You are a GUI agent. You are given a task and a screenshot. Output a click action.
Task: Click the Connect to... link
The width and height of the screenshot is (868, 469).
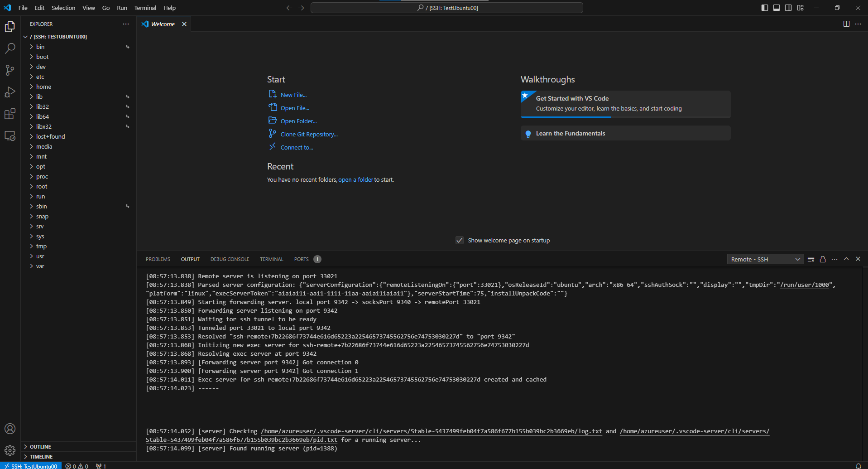click(297, 147)
